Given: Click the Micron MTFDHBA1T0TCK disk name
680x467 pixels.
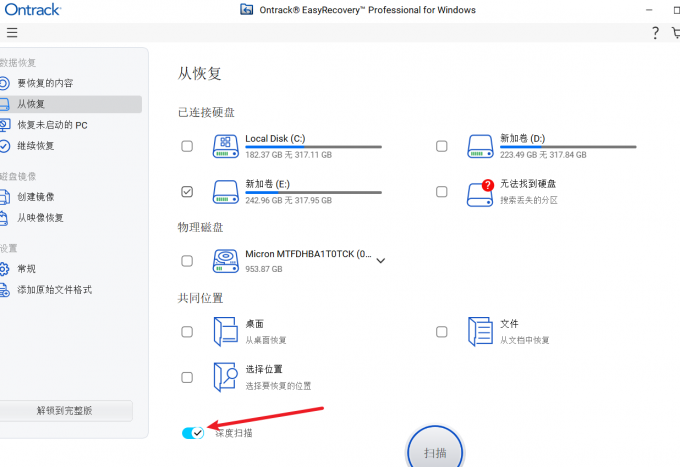Looking at the screenshot, I should click(308, 254).
